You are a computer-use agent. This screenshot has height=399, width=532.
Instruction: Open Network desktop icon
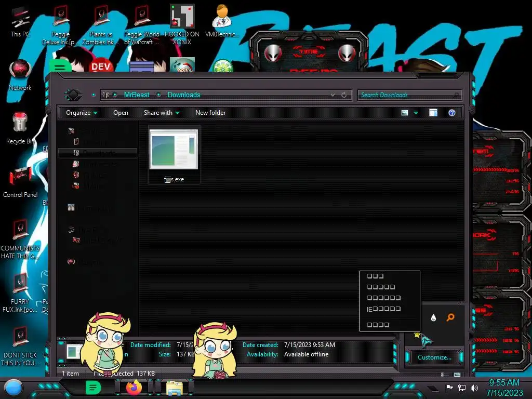20,75
